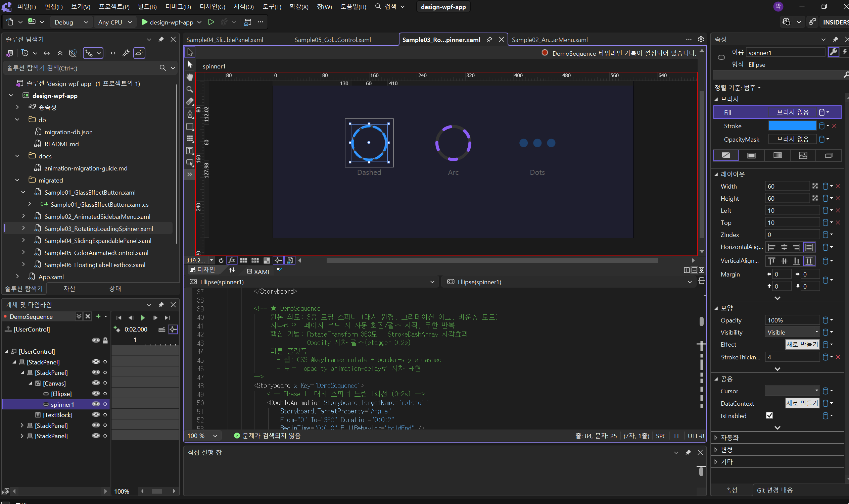The height and width of the screenshot is (504, 849).
Task: Click the Width input field
Action: click(x=787, y=186)
